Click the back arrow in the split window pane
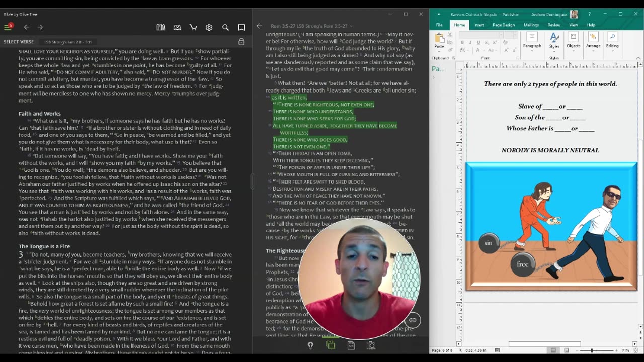644x362 pixels. 259,26
